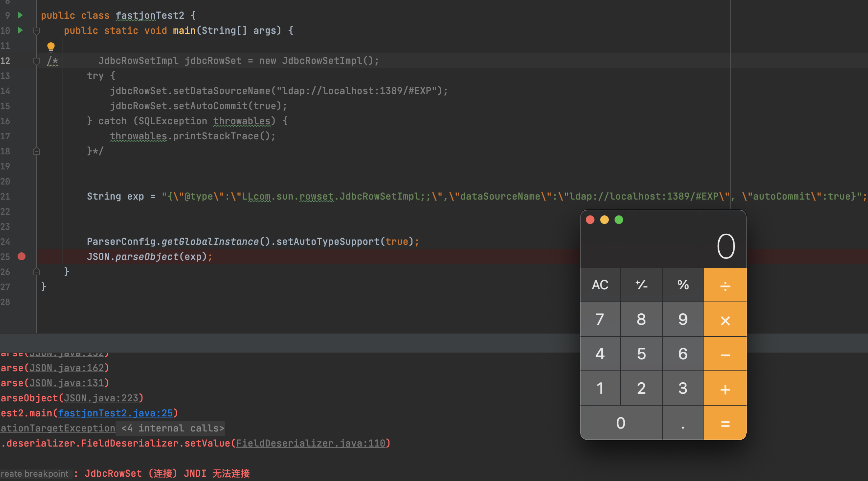Screen dimensions: 868x481
Task: Click digit 9 in Calculator
Action: 683,319
